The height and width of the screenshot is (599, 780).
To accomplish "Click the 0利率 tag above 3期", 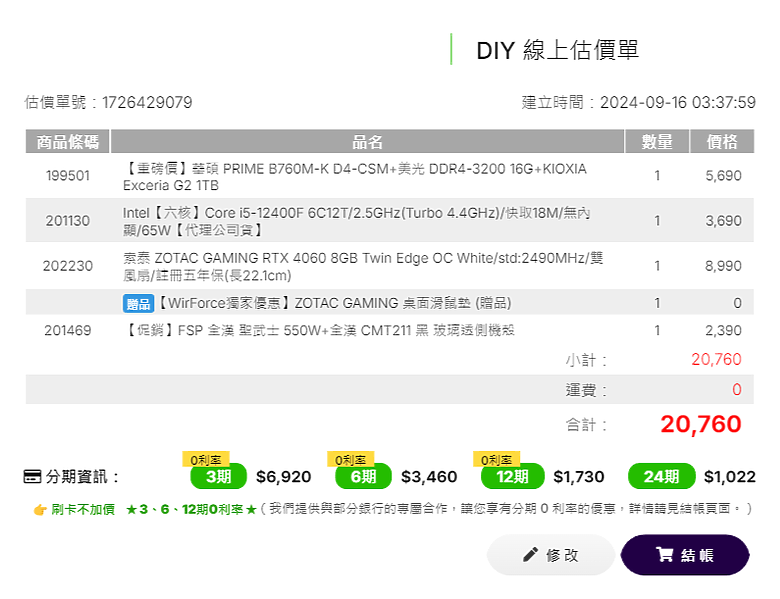I will (205, 459).
